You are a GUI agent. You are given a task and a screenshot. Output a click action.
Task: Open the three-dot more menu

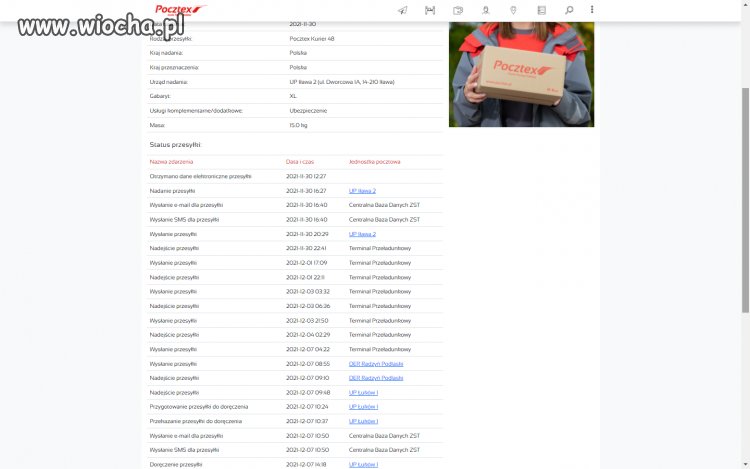click(592, 10)
